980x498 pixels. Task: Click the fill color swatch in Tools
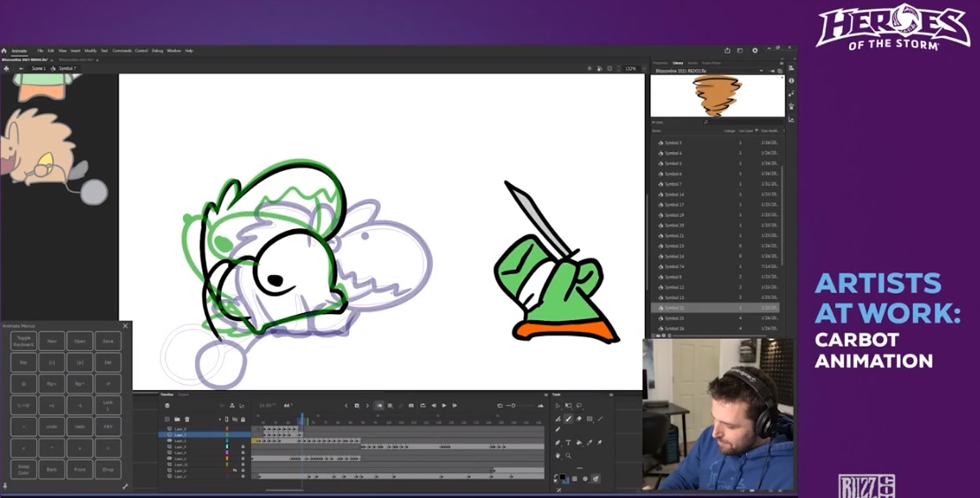567,481
